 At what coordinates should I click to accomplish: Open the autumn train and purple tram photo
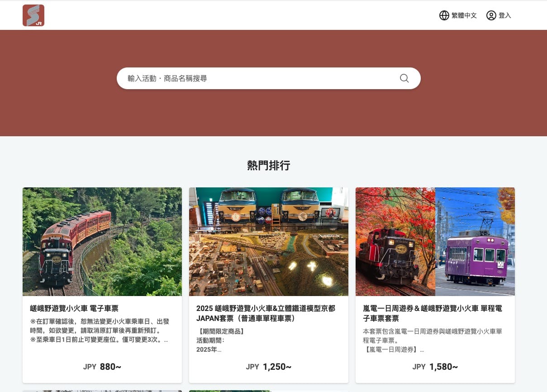click(x=435, y=242)
